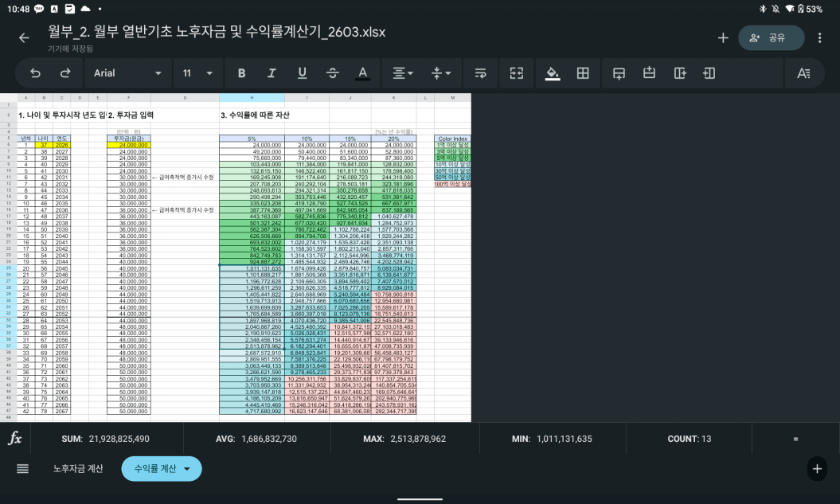Tap the Wi-Fi status icon
Image resolution: width=840 pixels, height=504 pixels.
click(x=790, y=9)
